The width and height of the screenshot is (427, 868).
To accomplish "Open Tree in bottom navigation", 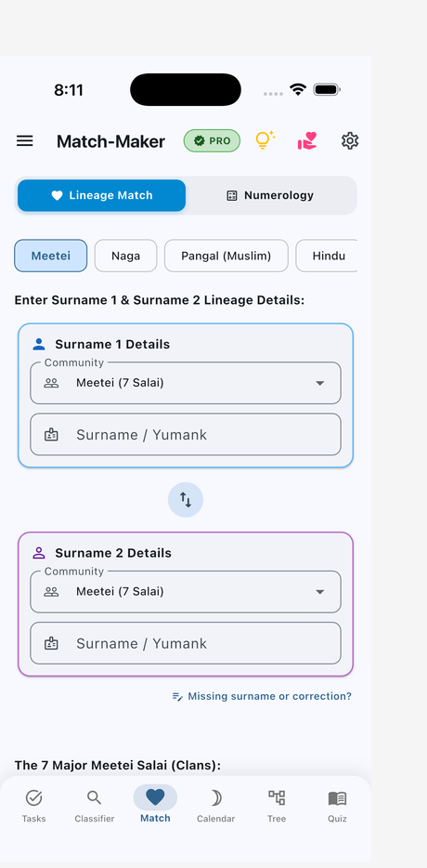I will (277, 806).
